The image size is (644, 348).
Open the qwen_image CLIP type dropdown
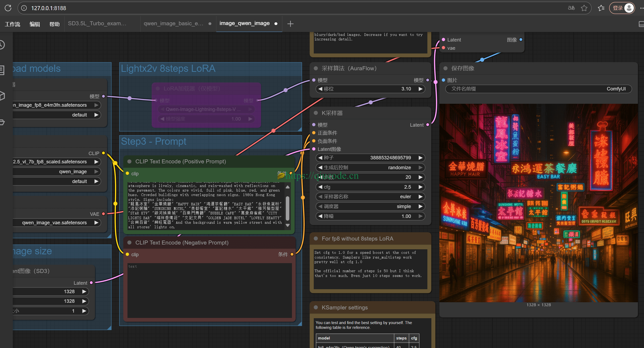[x=57, y=172]
